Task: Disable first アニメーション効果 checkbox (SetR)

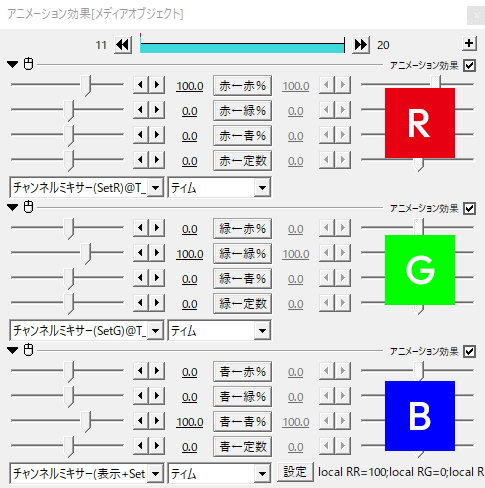Action: [470, 65]
